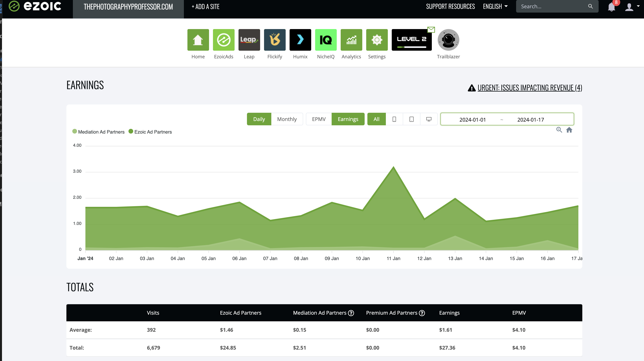The height and width of the screenshot is (361, 644).
Task: Edit the start date 2024-01-01
Action: click(x=472, y=119)
